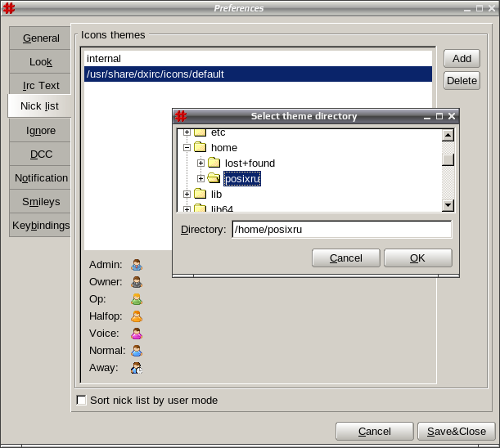Screen dimensions: 500x448
Task: Switch to the Irc Text tab
Action: [x=40, y=85]
